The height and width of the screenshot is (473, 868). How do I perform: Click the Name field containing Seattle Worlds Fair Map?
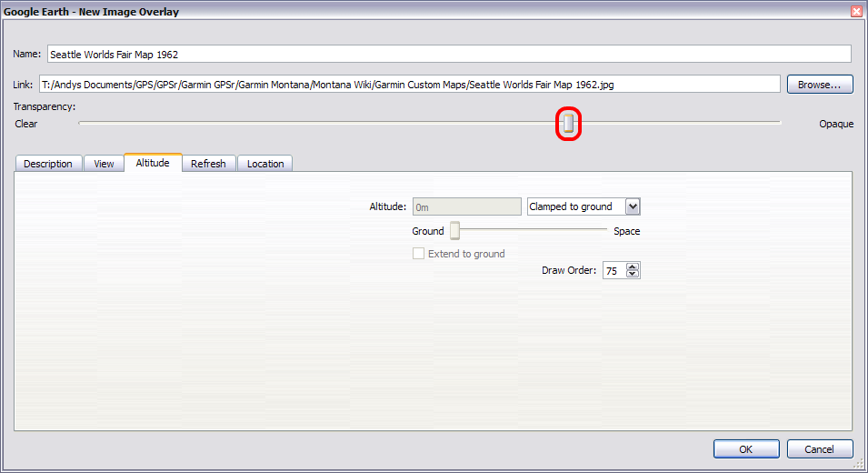(449, 55)
